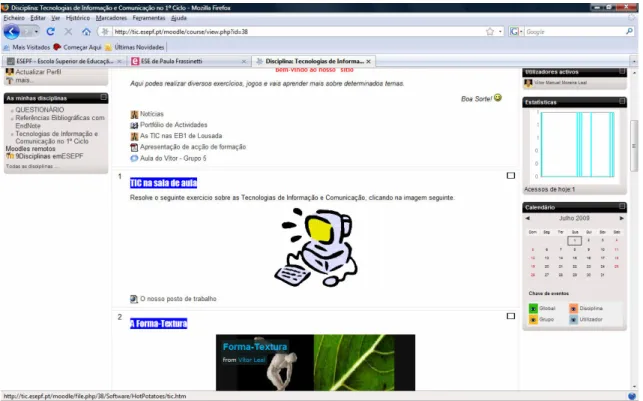The width and height of the screenshot is (643, 401).
Task: Click the Notícias forum icon
Action: pyautogui.click(x=134, y=114)
